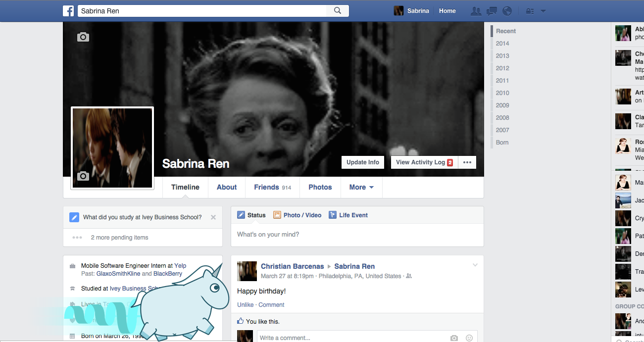Expand the More tab dropdown
644x342 pixels.
[x=361, y=187]
